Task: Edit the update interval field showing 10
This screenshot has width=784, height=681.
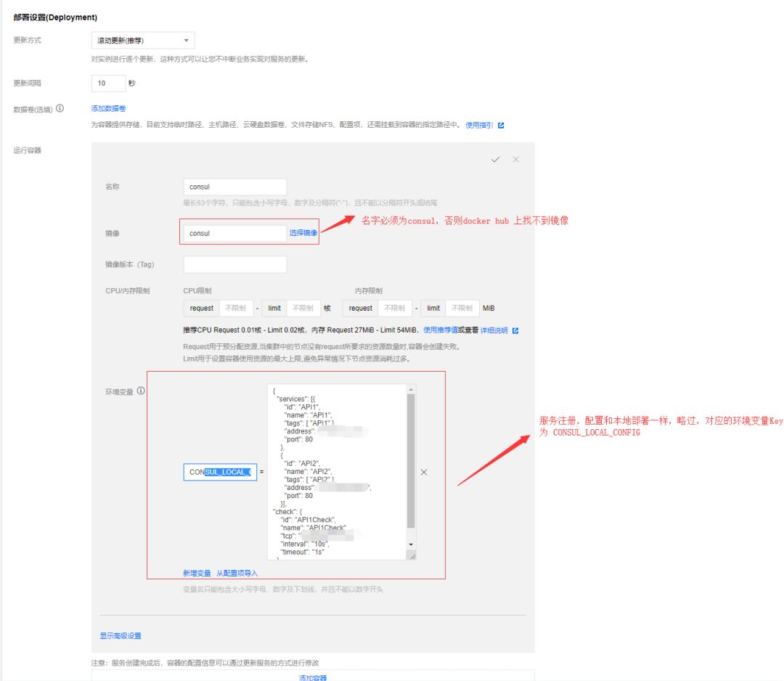Action: [108, 83]
